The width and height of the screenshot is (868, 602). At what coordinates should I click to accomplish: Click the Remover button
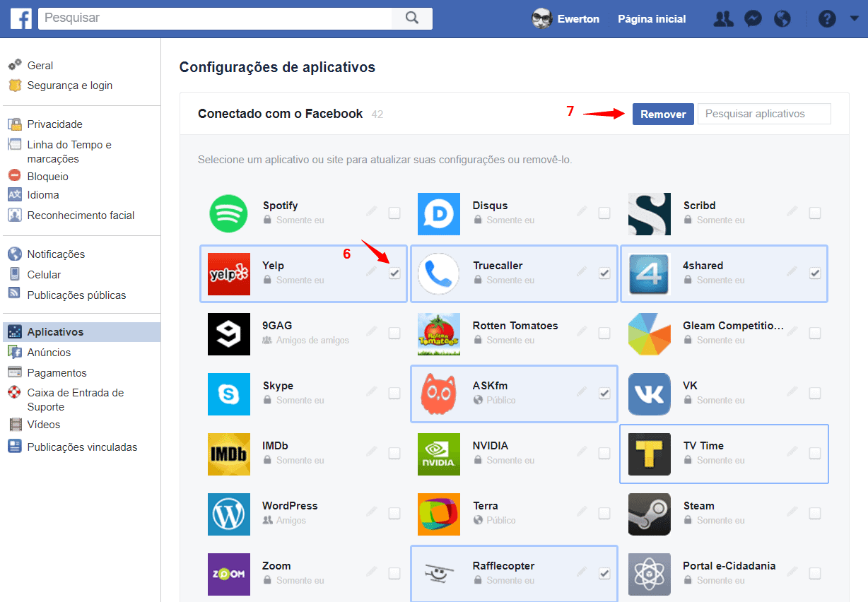click(663, 114)
